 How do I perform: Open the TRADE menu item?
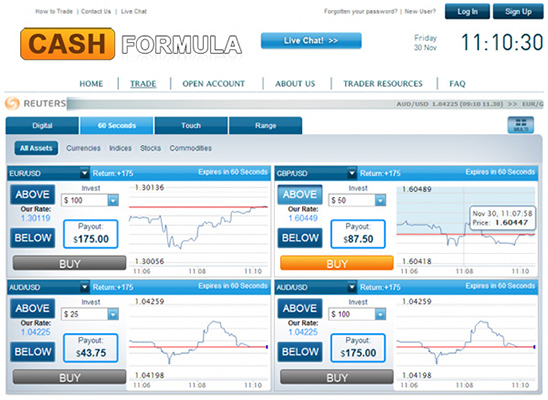point(143,84)
